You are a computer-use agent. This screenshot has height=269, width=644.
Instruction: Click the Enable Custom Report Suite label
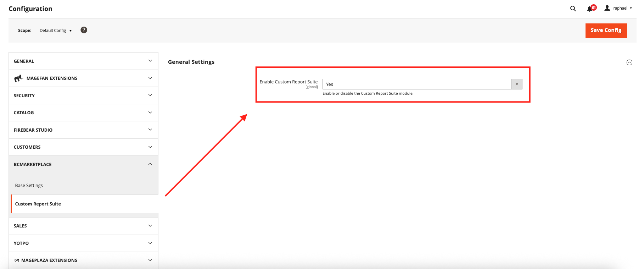click(x=289, y=82)
